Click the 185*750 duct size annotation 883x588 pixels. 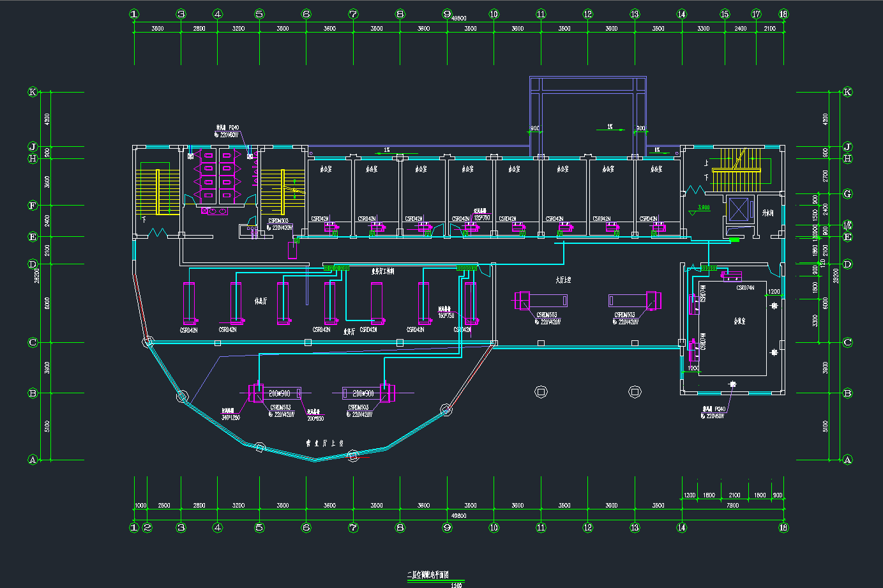(481, 218)
